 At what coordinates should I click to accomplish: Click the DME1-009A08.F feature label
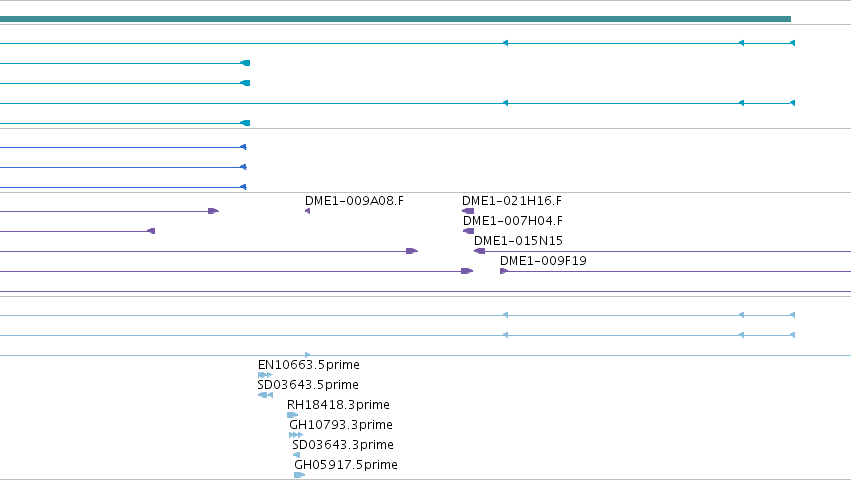[x=354, y=201]
